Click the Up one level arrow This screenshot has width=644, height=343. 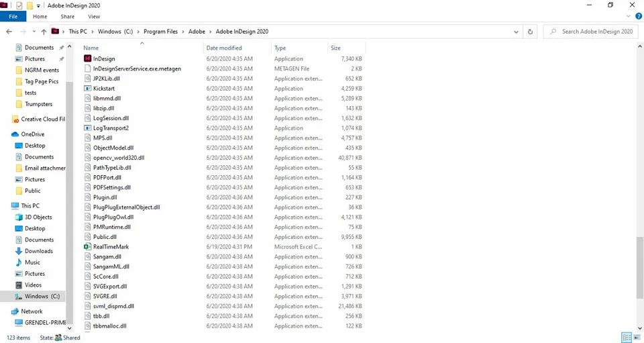44,32
